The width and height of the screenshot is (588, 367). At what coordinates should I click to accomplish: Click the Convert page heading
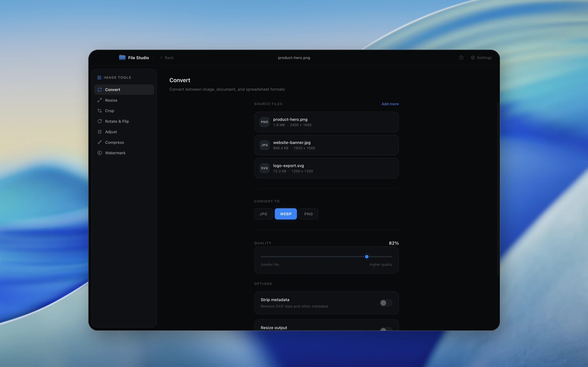pyautogui.click(x=180, y=80)
